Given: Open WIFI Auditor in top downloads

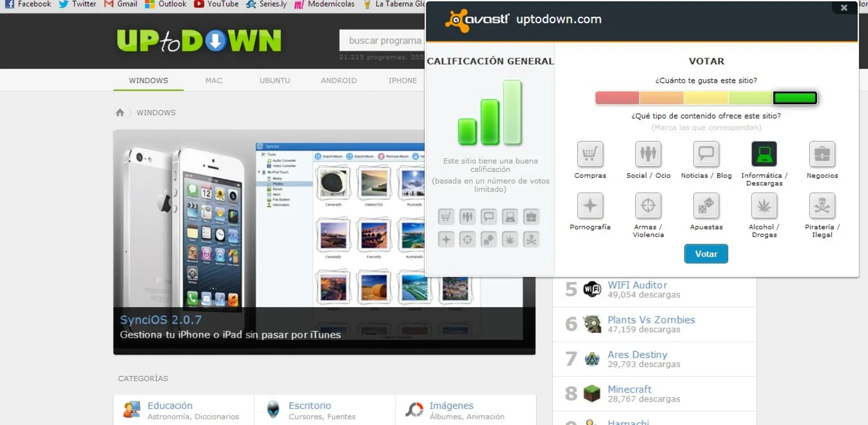Looking at the screenshot, I should click(637, 285).
